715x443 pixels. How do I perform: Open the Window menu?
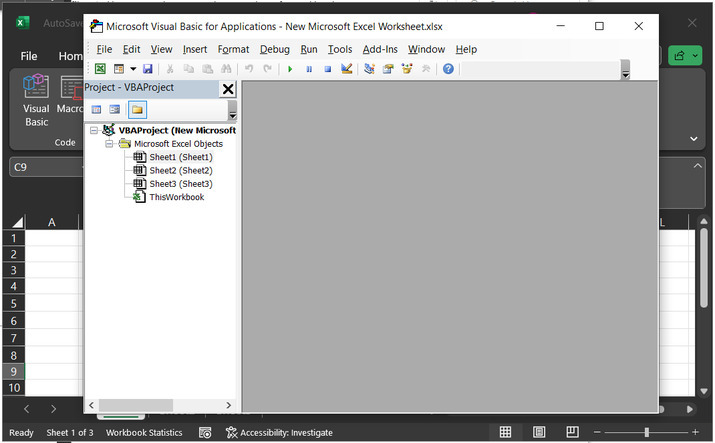[426, 49]
